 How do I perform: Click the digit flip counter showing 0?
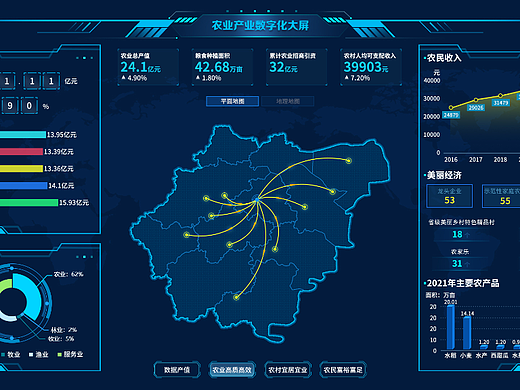tap(29, 106)
